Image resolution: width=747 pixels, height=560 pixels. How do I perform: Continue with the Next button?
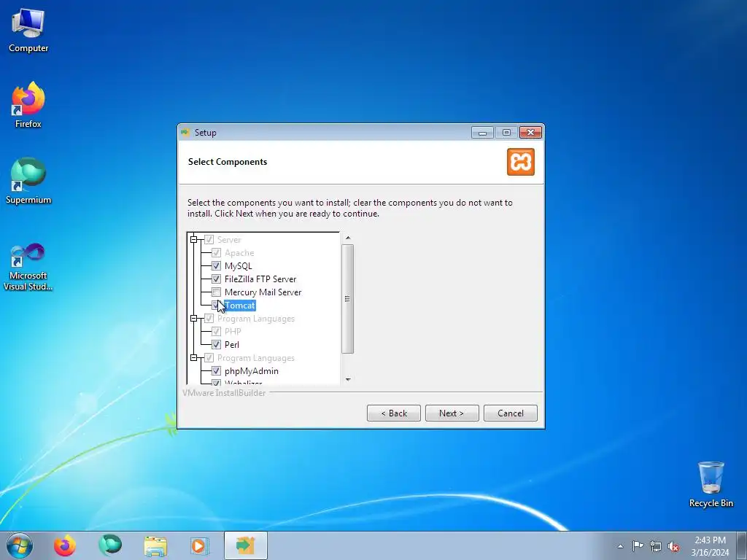(x=452, y=413)
